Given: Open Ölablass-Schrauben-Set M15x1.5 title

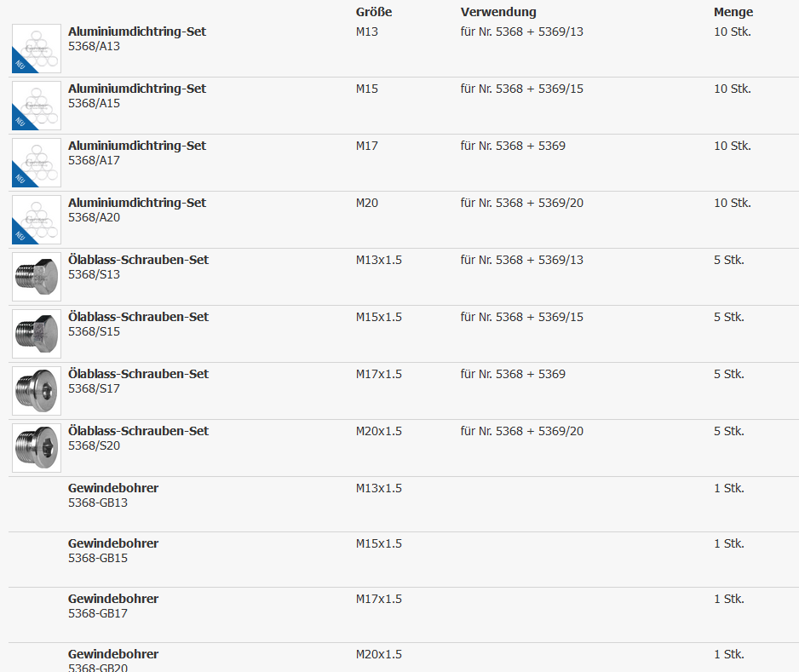Looking at the screenshot, I should [138, 317].
